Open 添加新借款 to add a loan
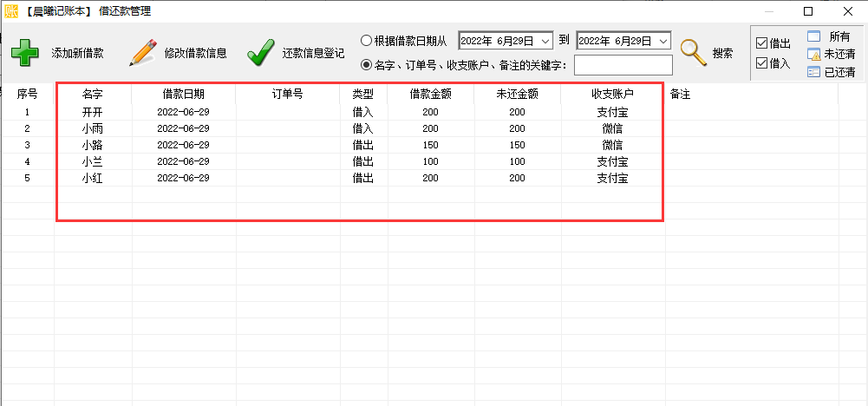 (x=77, y=53)
